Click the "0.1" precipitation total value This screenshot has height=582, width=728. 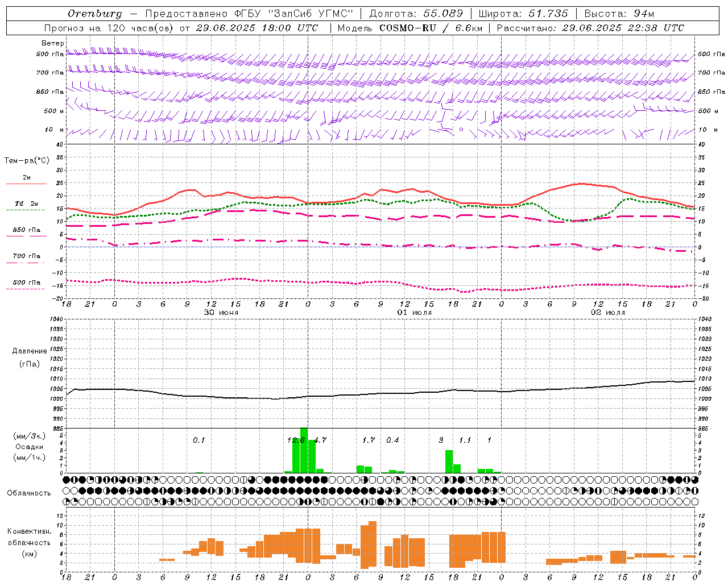pyautogui.click(x=198, y=440)
